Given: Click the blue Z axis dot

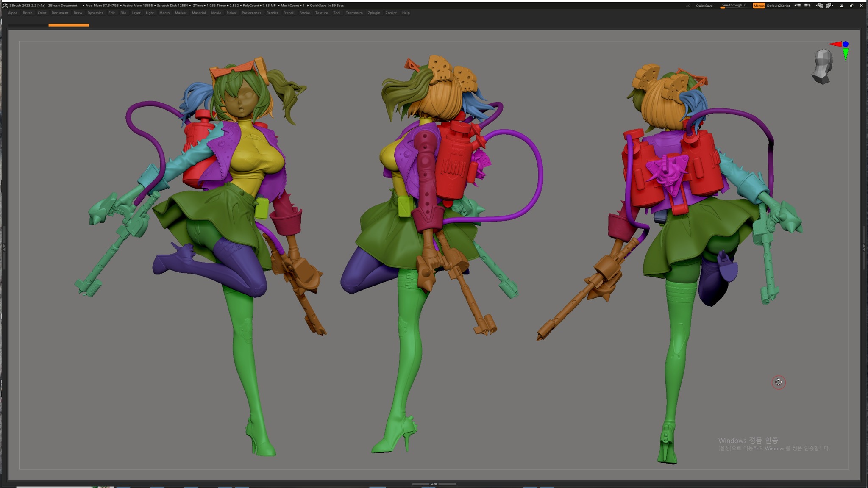Looking at the screenshot, I should click(846, 44).
